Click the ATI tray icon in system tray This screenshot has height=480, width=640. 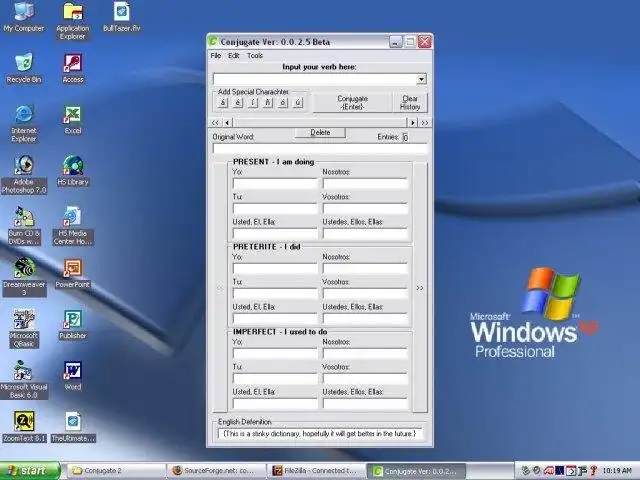click(x=549, y=471)
